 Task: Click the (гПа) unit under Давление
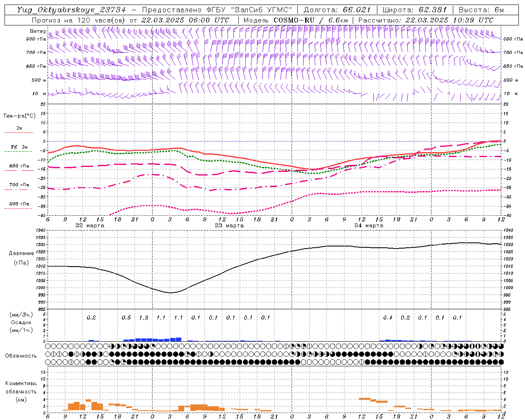[21, 262]
